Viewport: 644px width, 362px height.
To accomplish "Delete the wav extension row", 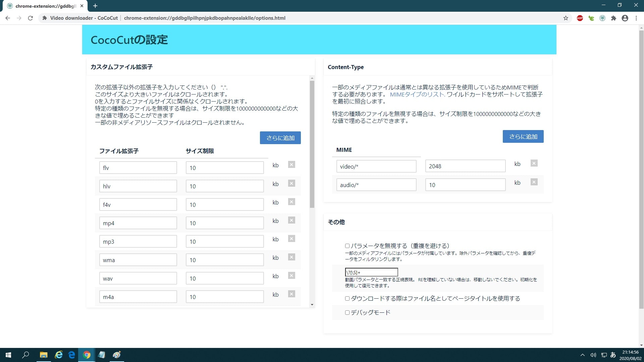I will pyautogui.click(x=291, y=276).
